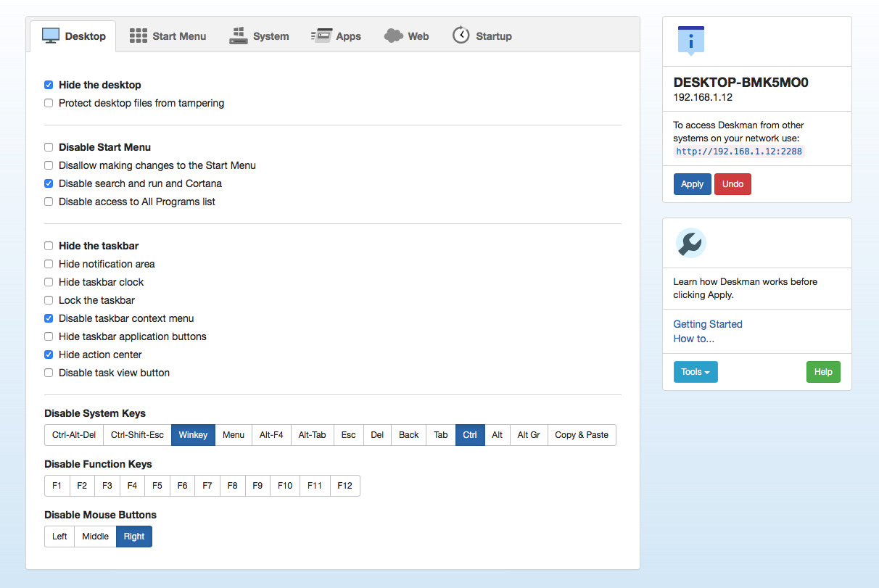The image size is (879, 588).
Task: Click the Web tab cloud icon
Action: point(394,36)
